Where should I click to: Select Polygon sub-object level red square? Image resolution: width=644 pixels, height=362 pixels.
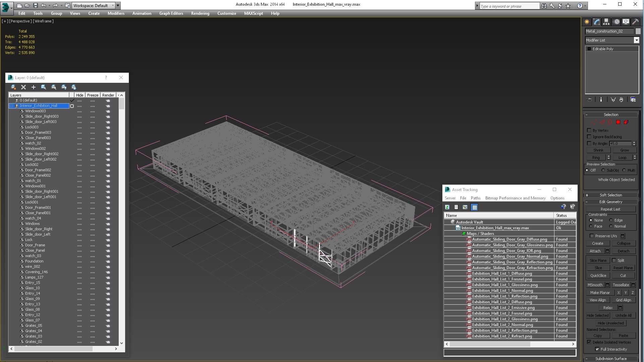(x=618, y=122)
